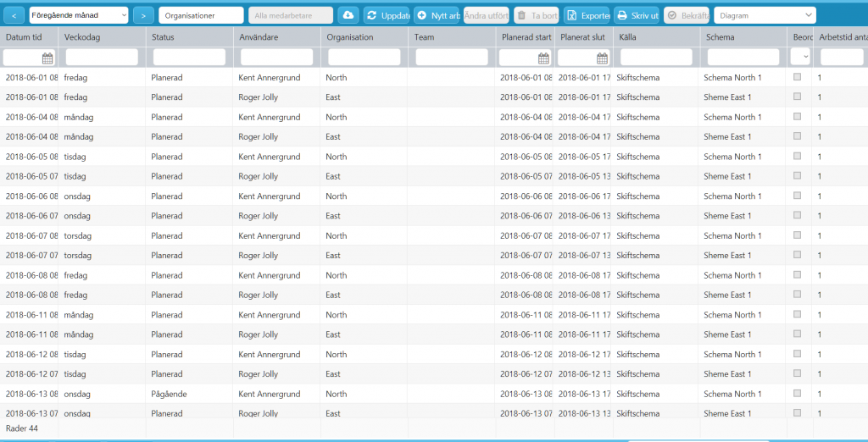Sort by Veckodag column header
The image size is (868, 442).
point(81,37)
